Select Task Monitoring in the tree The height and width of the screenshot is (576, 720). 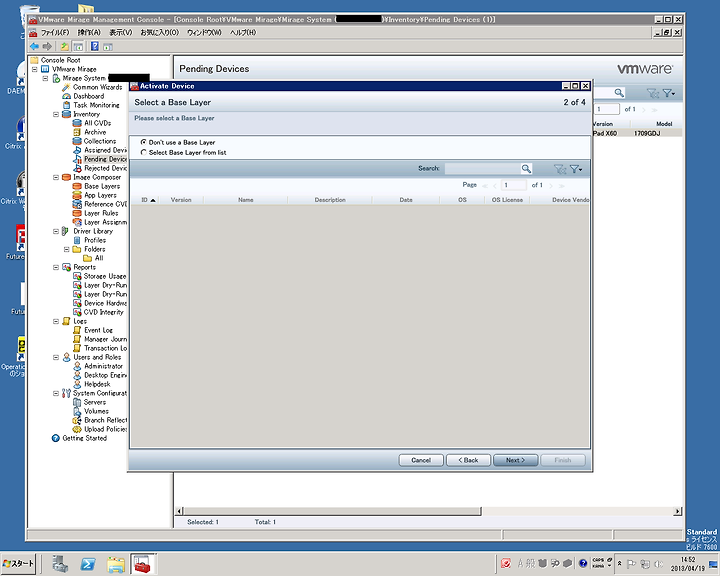click(x=96, y=105)
